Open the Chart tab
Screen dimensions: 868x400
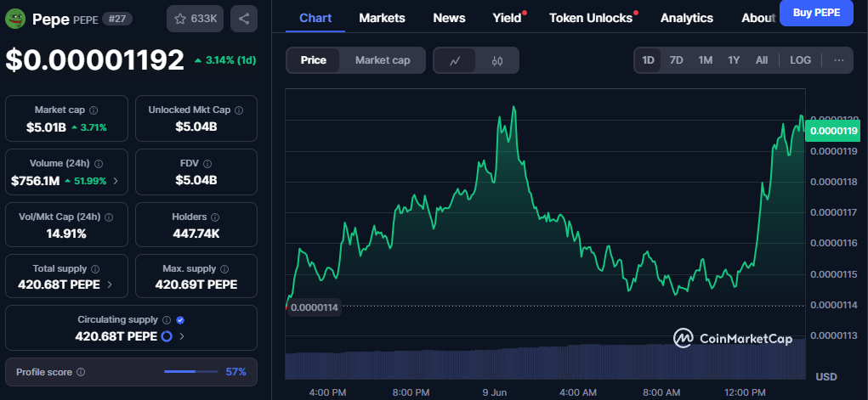coord(315,18)
